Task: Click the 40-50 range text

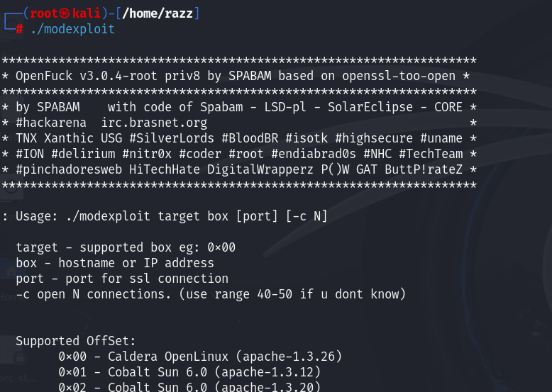Action: 275,294
